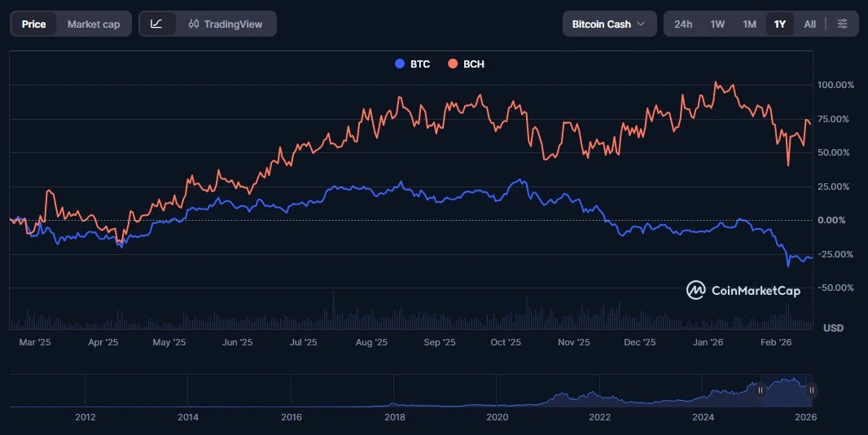Switch chart to TradingView mode

(226, 24)
